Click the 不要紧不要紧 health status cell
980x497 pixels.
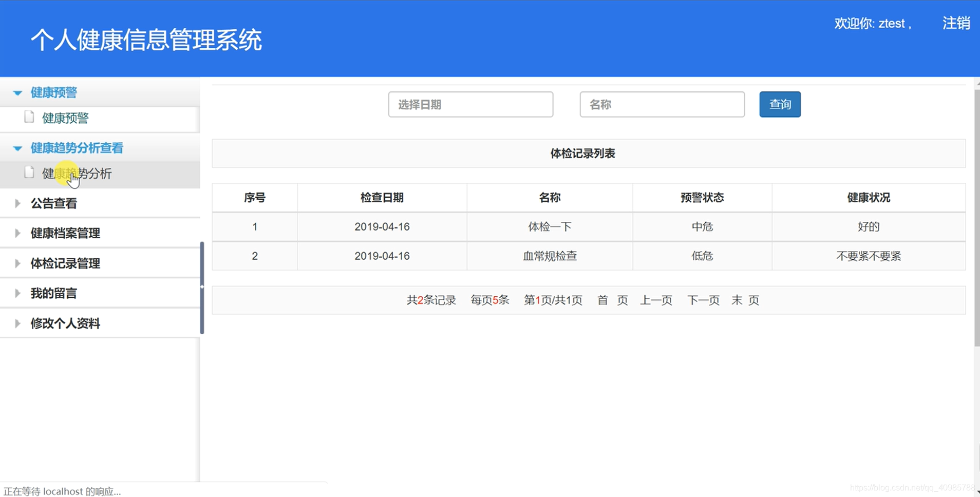tap(869, 256)
